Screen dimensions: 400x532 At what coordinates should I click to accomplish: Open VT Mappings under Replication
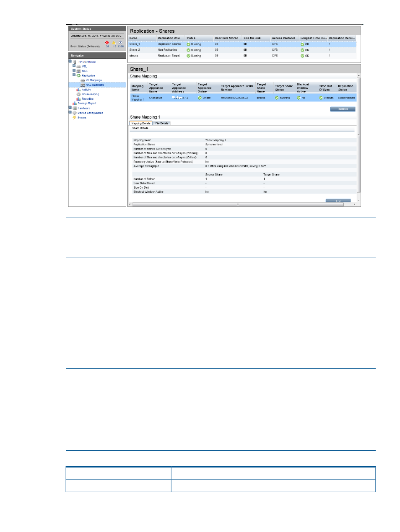[x=94, y=80]
